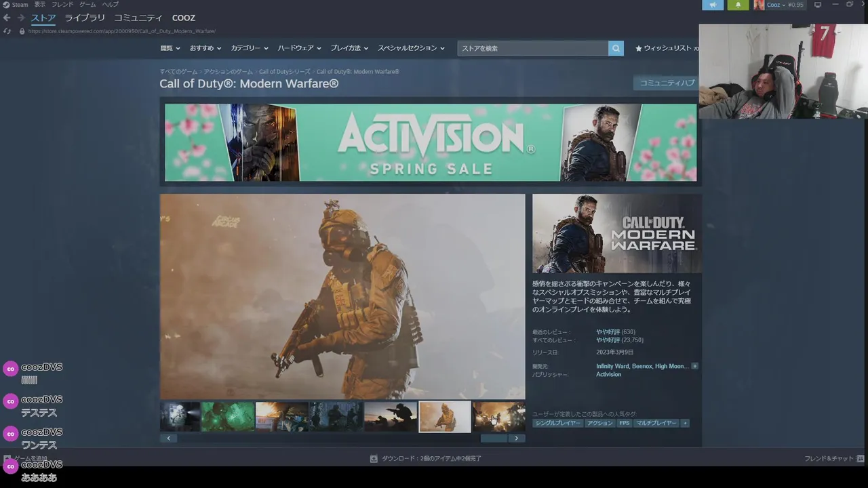868x488 pixels.
Task: Click the FPS tag
Action: (x=624, y=423)
